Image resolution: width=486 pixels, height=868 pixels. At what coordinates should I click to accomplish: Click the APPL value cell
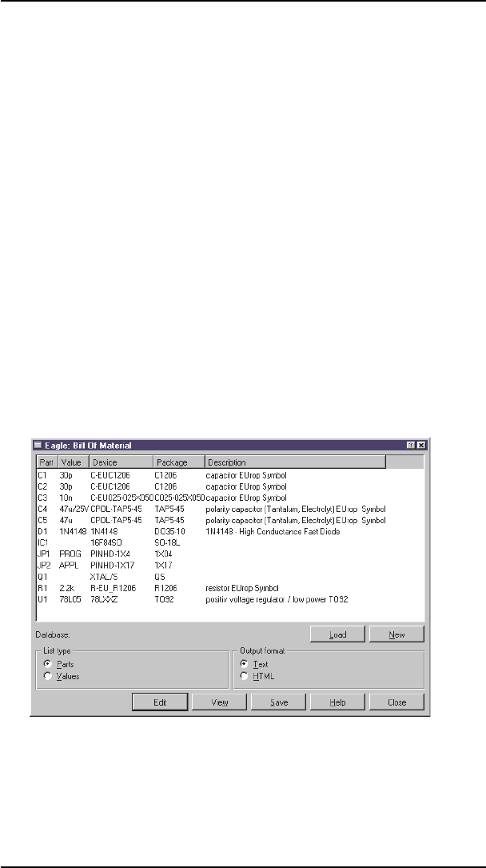click(69, 565)
